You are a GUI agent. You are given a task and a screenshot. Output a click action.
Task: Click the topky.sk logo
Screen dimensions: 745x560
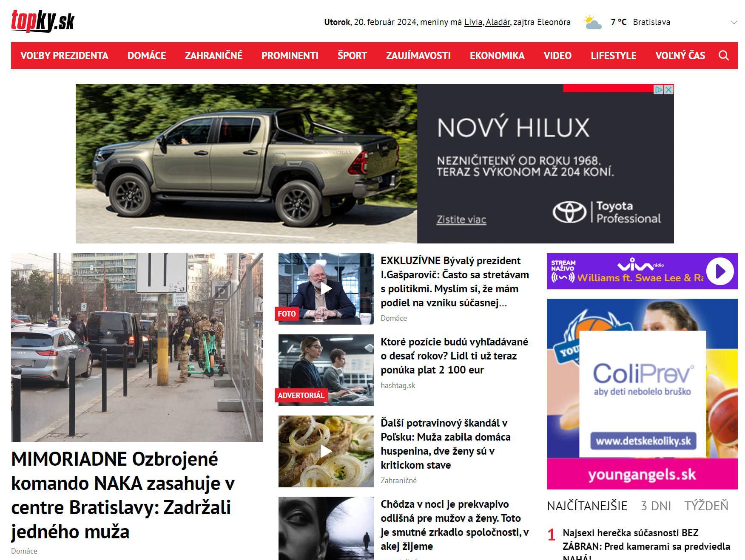click(x=43, y=21)
